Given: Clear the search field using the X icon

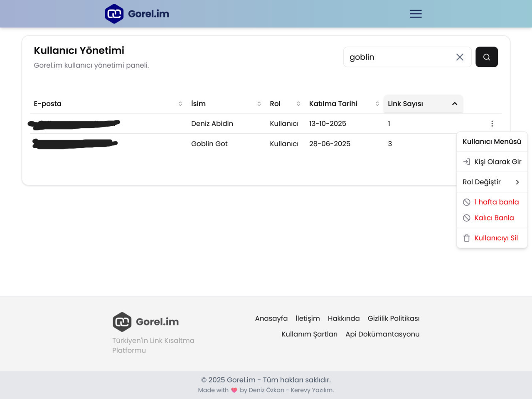Looking at the screenshot, I should click(x=460, y=57).
